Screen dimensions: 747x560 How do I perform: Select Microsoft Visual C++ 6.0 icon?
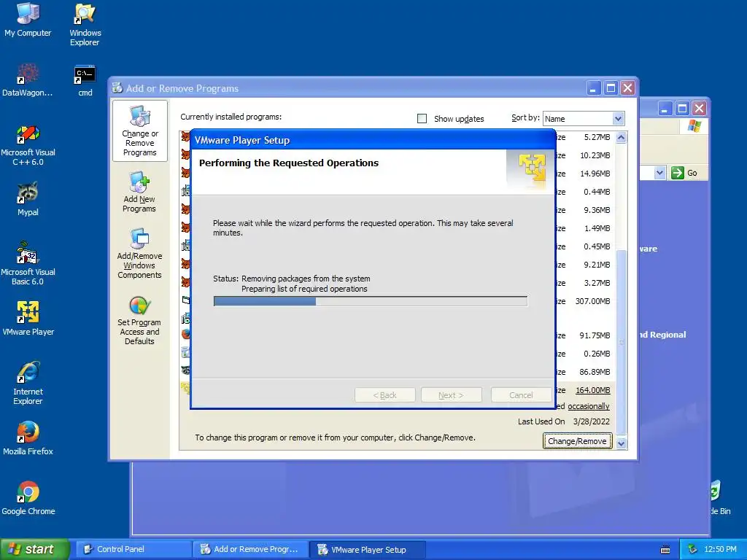click(x=28, y=145)
